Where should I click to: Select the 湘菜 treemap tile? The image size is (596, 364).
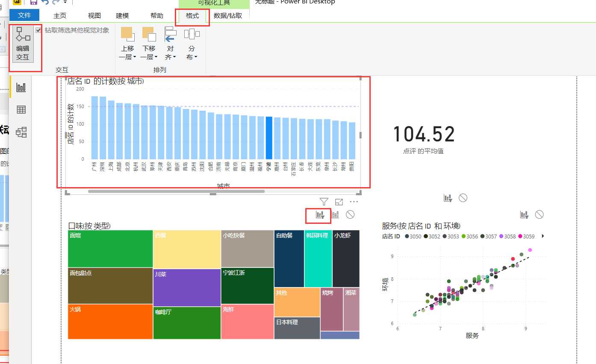[x=351, y=309]
